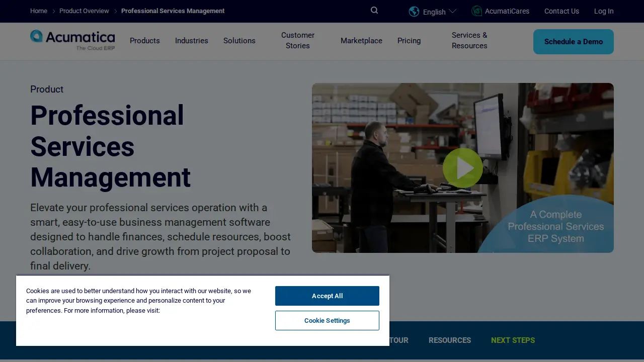Image resolution: width=644 pixels, height=362 pixels.
Task: Open the Customer Stories menu
Action: [x=298, y=40]
